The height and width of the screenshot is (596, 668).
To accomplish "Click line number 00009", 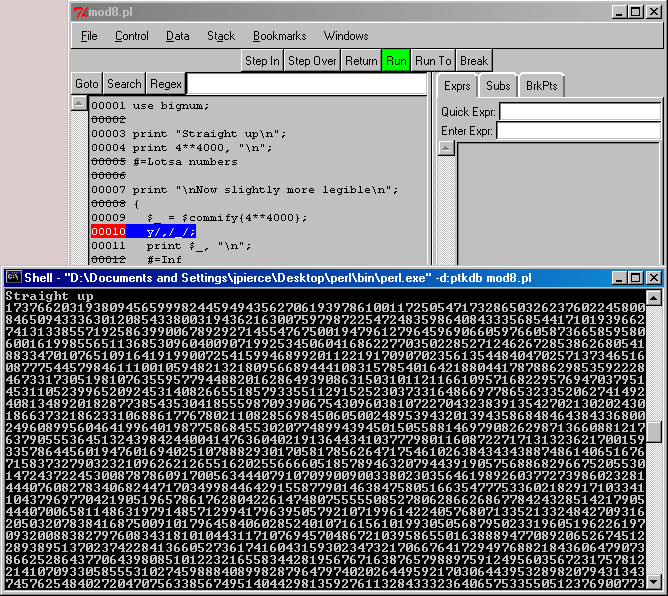I will 108,218.
